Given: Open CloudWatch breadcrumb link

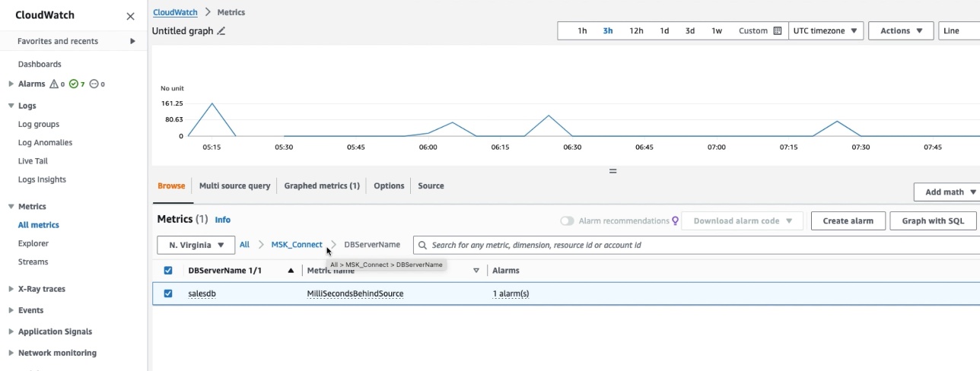Looking at the screenshot, I should 175,12.
